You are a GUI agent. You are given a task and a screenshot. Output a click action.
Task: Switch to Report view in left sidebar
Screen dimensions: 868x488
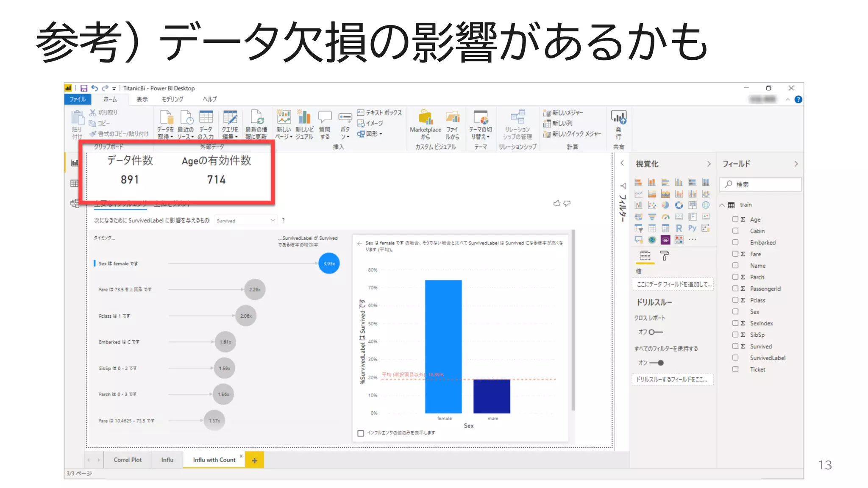pos(75,163)
